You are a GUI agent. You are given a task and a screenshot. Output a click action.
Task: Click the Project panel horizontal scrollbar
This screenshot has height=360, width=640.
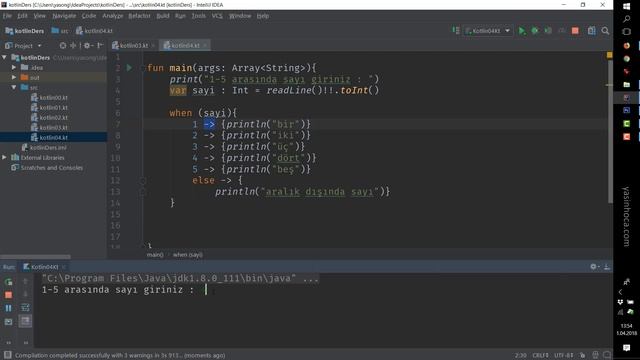coord(35,257)
